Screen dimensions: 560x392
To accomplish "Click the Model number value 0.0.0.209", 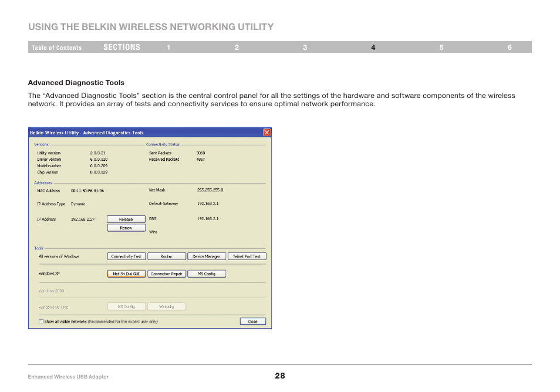I will [99, 166].
